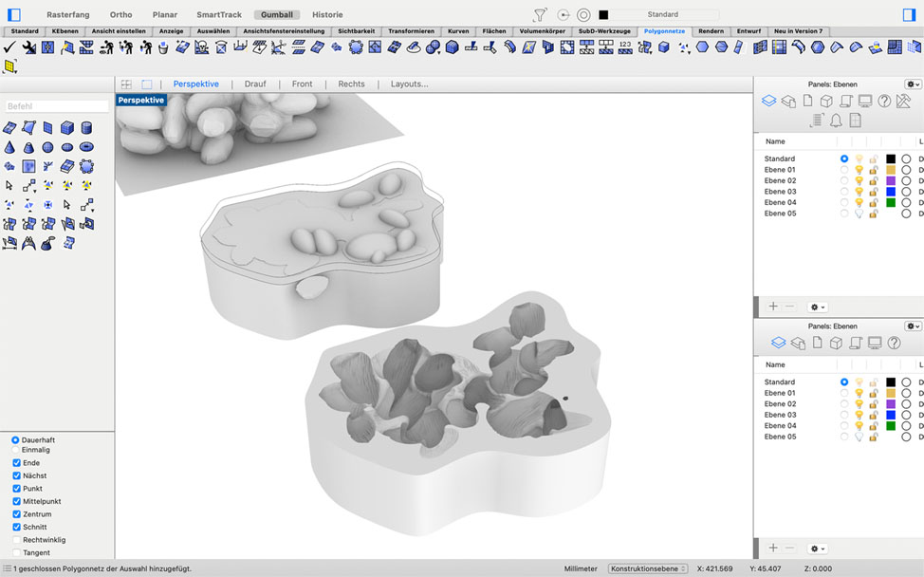Open gear menu of upper Ebenen panel
This screenshot has width=924, height=577.
coord(913,84)
